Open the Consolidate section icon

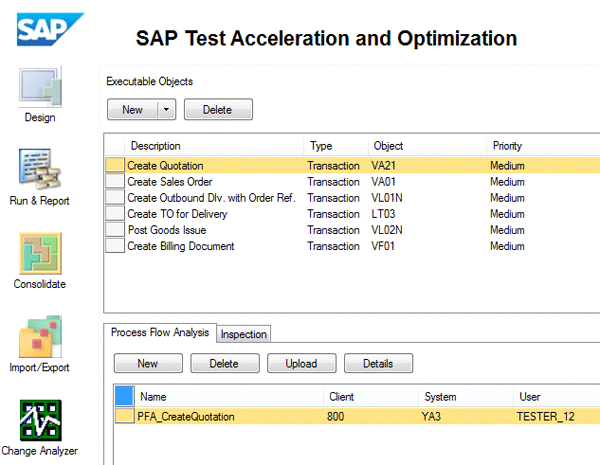click(40, 254)
